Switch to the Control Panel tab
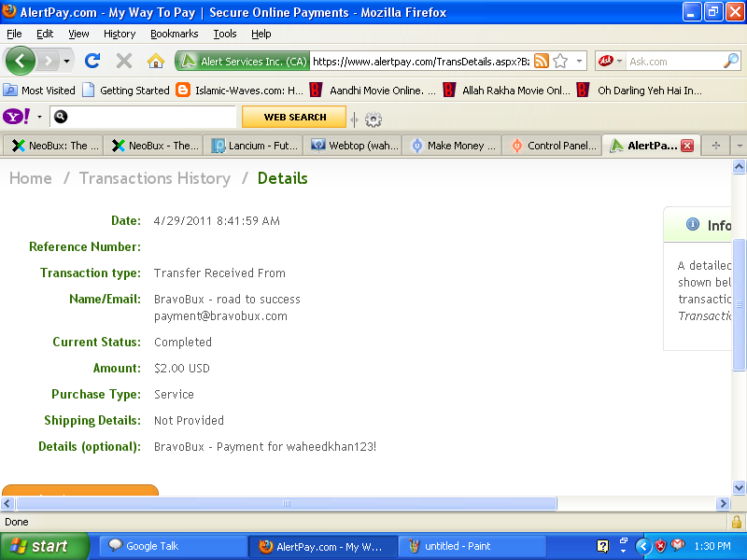This screenshot has height=560, width=747. [553, 146]
